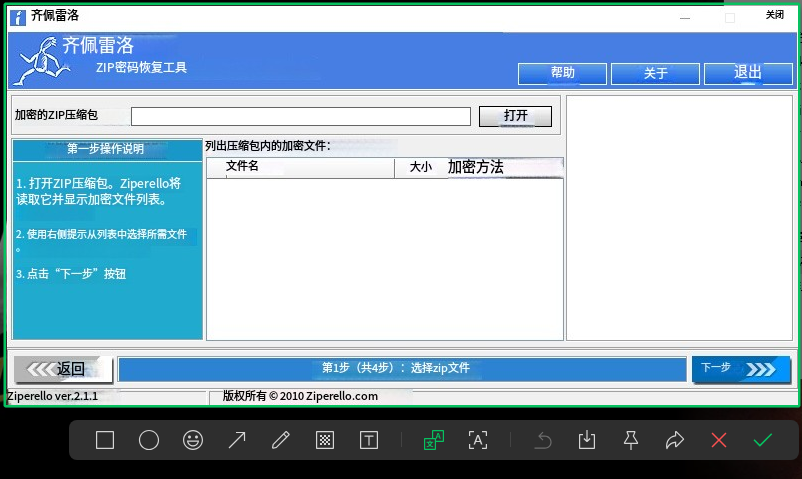802x479 pixels.
Task: Click the 下一步 next step button
Action: pyautogui.click(x=741, y=369)
